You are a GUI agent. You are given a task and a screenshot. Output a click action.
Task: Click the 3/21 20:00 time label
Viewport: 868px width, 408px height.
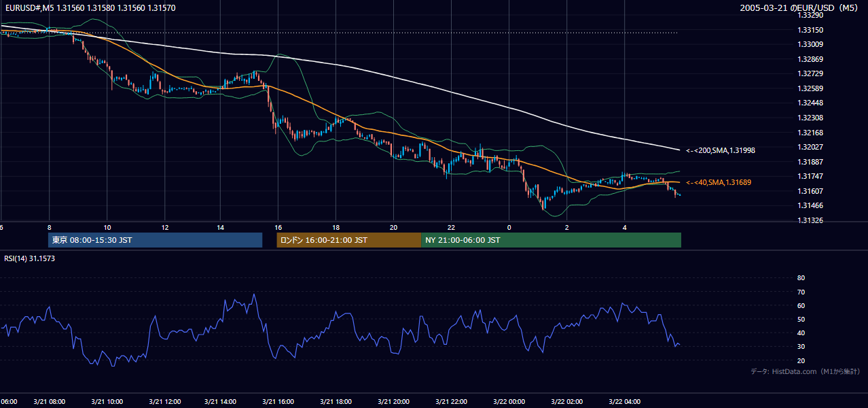tap(393, 402)
